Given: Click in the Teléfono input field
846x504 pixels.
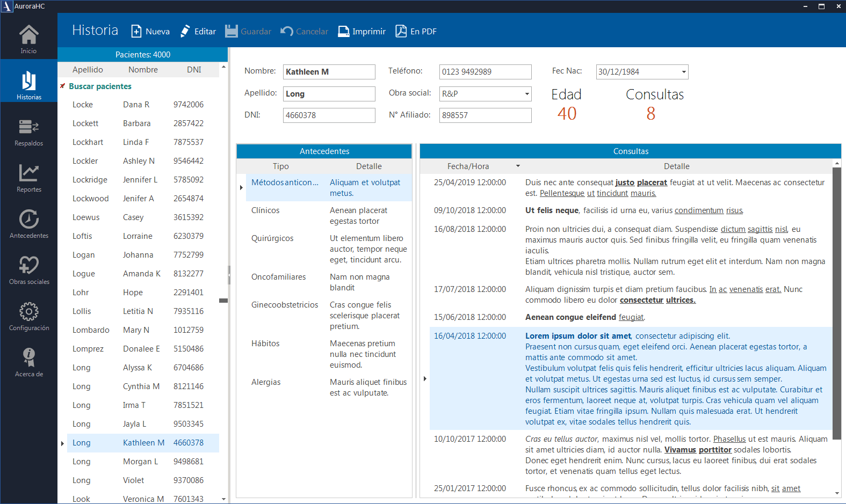Looking at the screenshot, I should (485, 72).
